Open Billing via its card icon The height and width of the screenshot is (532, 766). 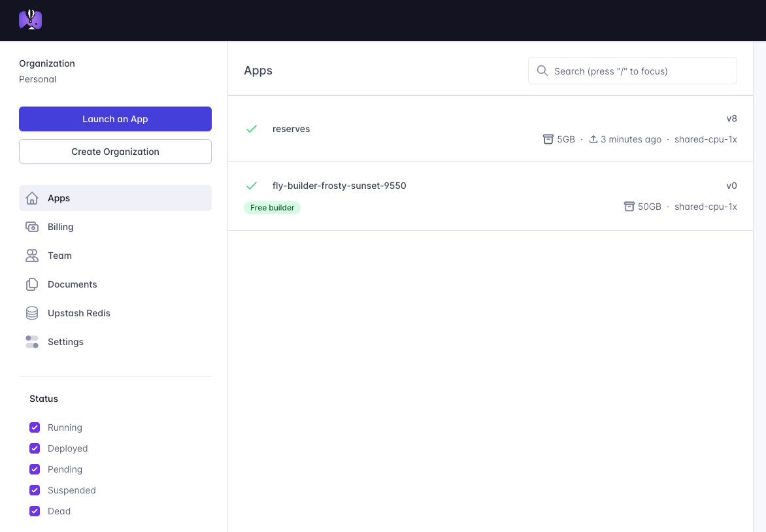tap(32, 226)
